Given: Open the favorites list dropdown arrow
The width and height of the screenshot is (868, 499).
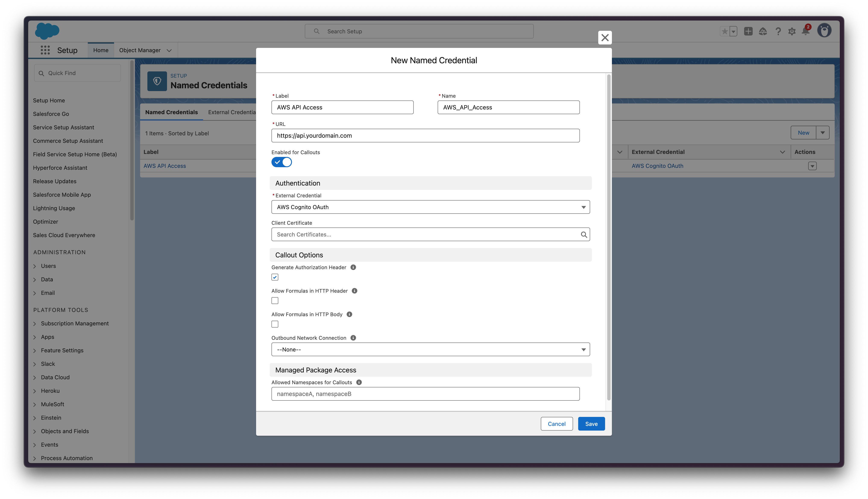Looking at the screenshot, I should (733, 31).
